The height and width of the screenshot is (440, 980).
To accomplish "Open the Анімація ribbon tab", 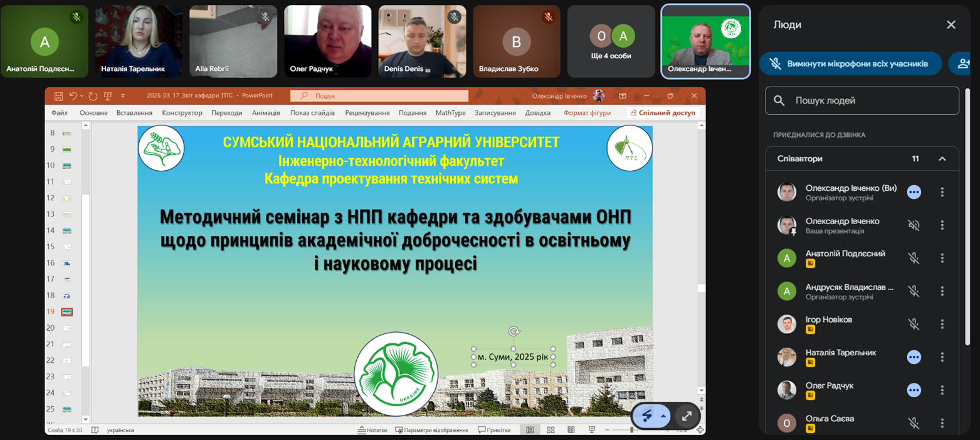I will [266, 113].
